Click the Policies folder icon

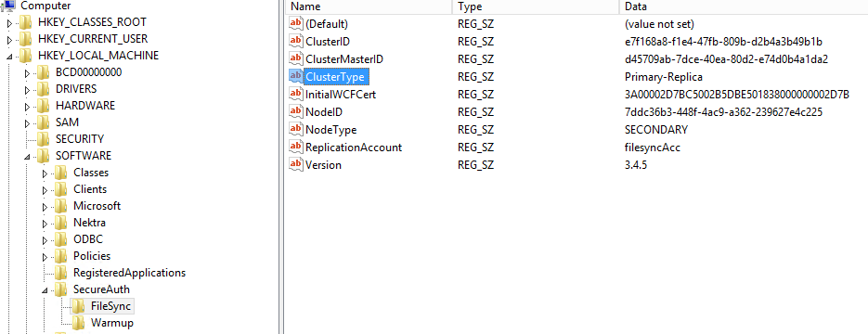click(61, 256)
